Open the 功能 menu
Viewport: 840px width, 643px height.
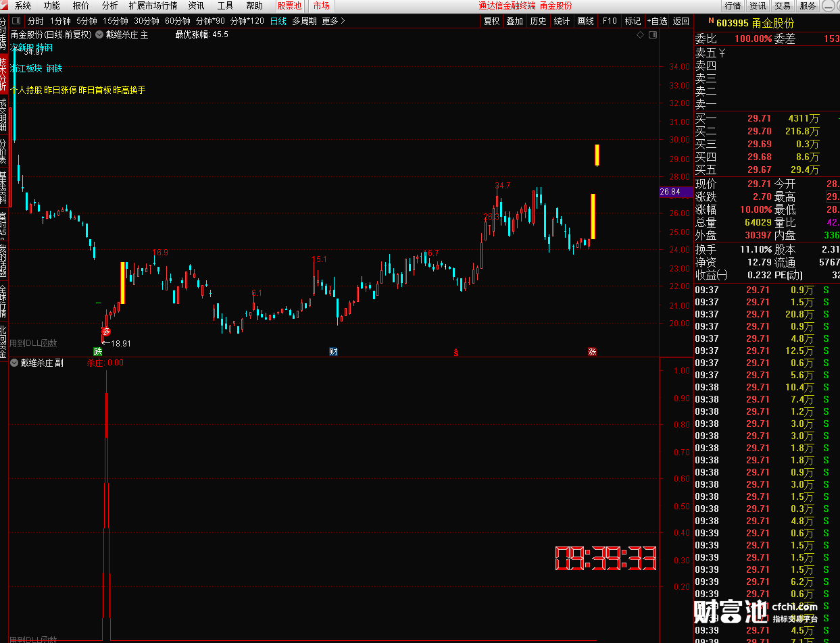click(x=52, y=5)
